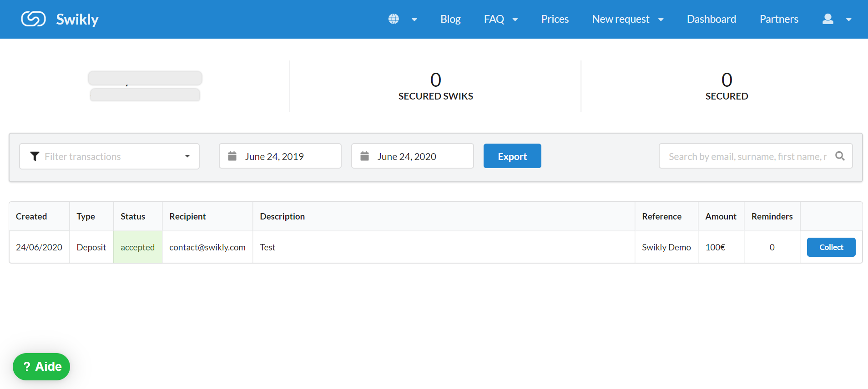The image size is (868, 389).
Task: Click the start date calendar icon
Action: [232, 156]
